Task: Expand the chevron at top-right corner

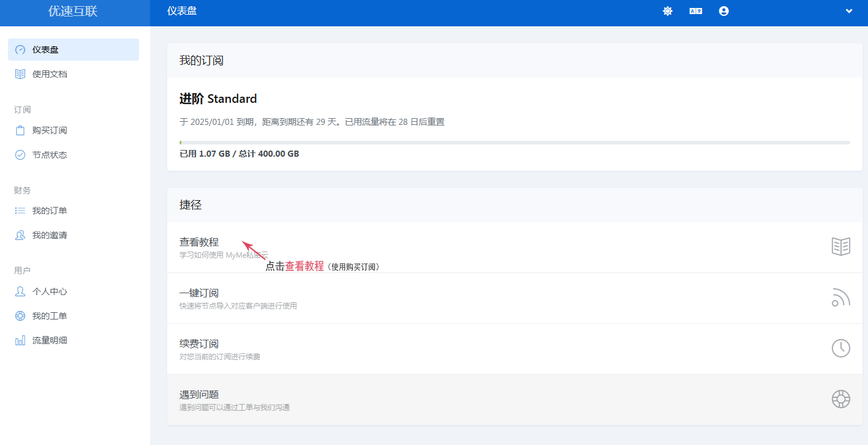Action: tap(849, 10)
